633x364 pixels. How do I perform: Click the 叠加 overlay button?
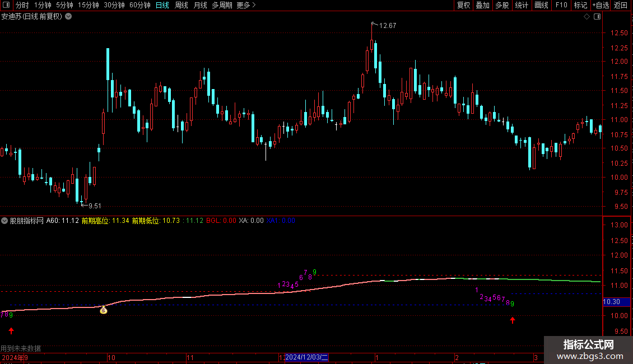point(482,5)
